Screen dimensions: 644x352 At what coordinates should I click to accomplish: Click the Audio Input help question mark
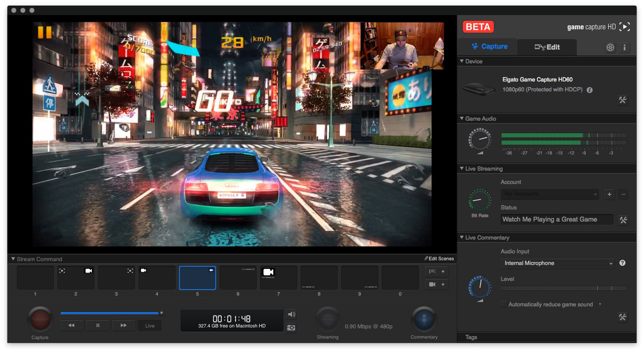coord(622,263)
